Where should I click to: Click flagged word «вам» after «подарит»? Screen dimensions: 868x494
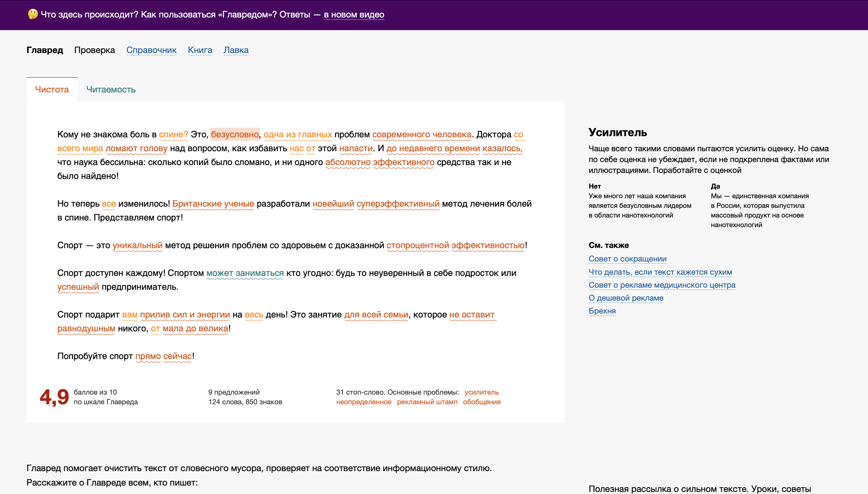(130, 315)
